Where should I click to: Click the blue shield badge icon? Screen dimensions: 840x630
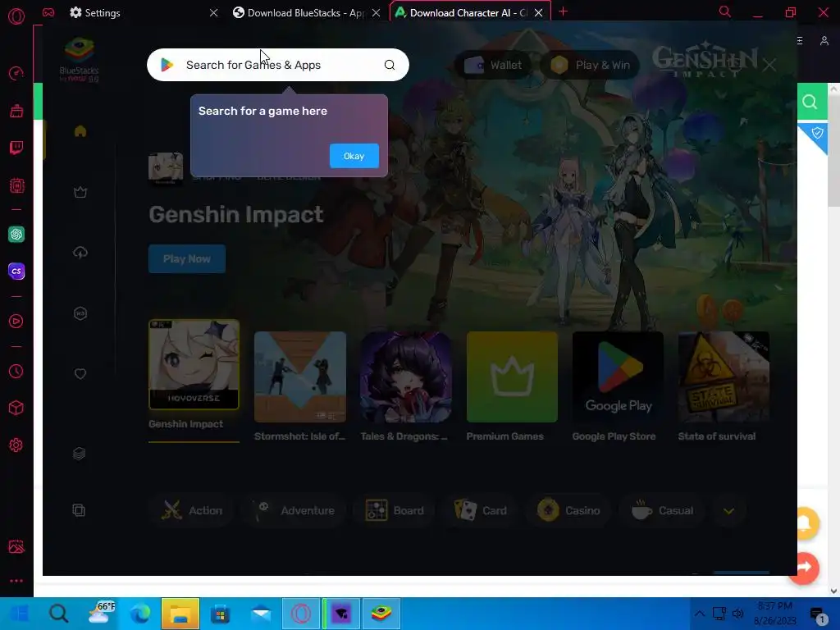tap(817, 133)
